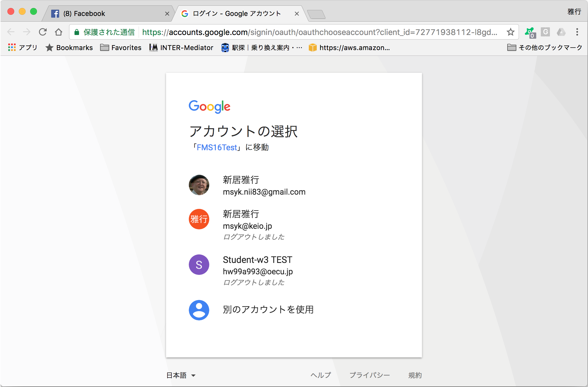588x387 pixels.
Task: Click the アカウントの選択 heading
Action: click(243, 131)
